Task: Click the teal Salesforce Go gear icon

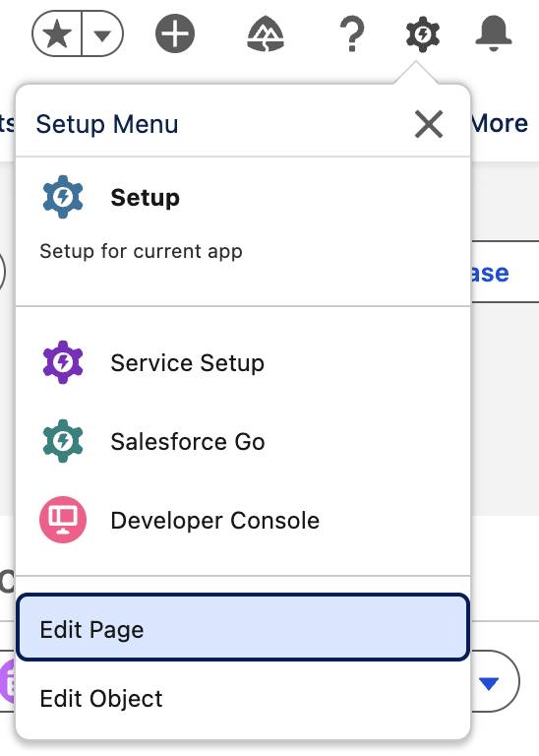Action: [x=63, y=441]
